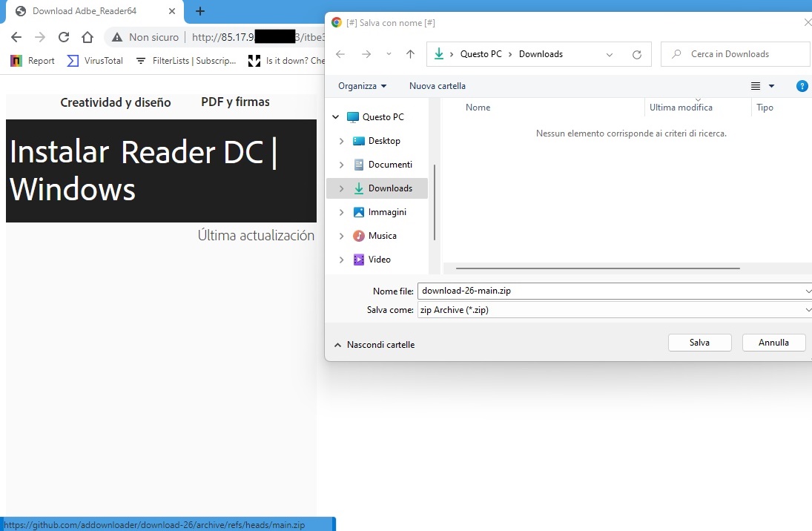Collapse the Questo PC tree node
Viewport: 812px width, 531px height.
click(x=336, y=117)
